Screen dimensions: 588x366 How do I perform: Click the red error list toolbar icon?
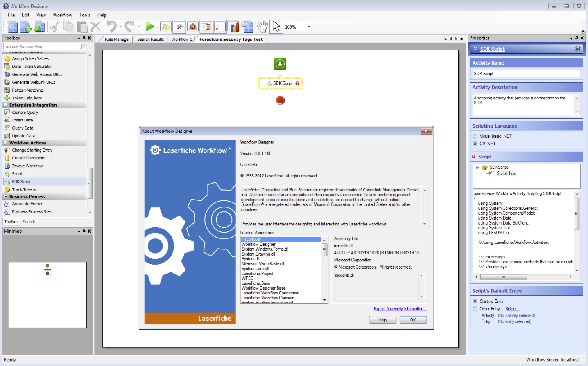193,27
